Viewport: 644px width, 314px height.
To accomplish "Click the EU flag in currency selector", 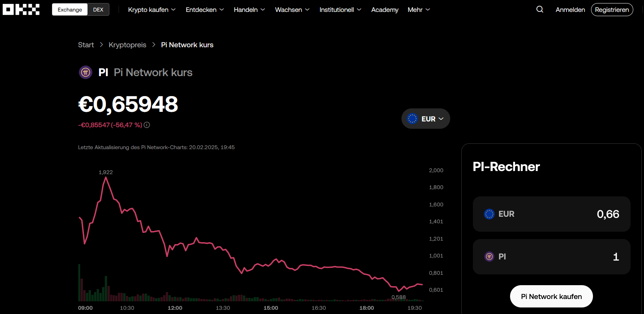I will click(x=412, y=119).
